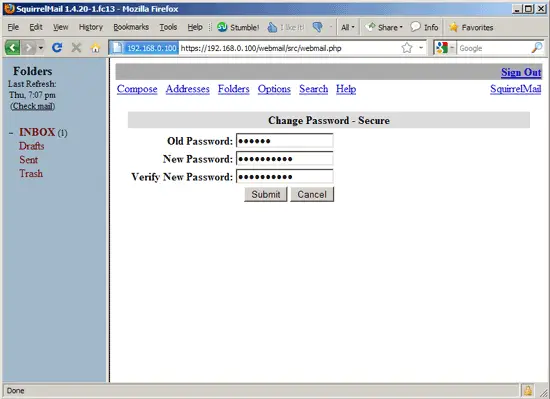Click the 'Change Password - Secure' heading
550x399 pixels.
pos(329,120)
